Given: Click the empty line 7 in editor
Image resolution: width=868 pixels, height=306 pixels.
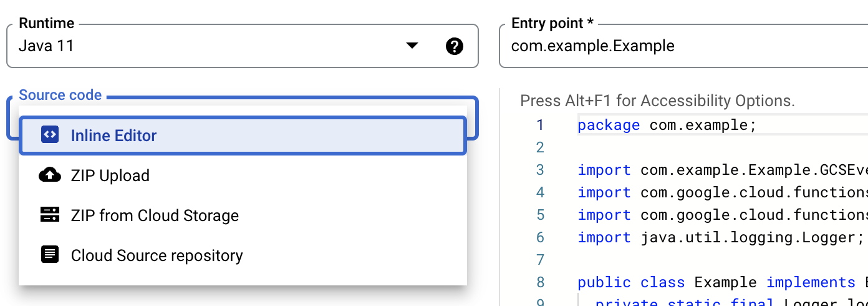Looking at the screenshot, I should [x=686, y=260].
